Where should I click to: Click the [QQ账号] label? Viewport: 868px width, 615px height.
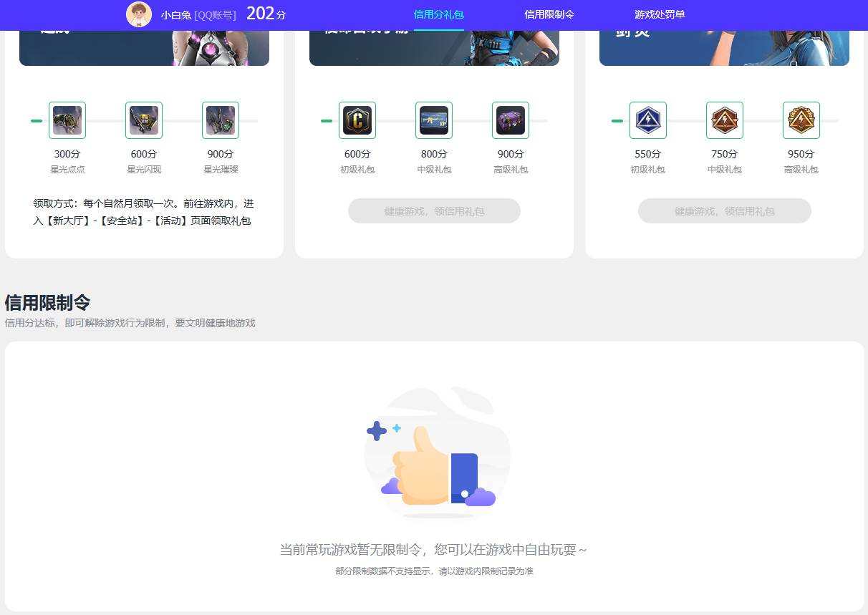coord(215,15)
